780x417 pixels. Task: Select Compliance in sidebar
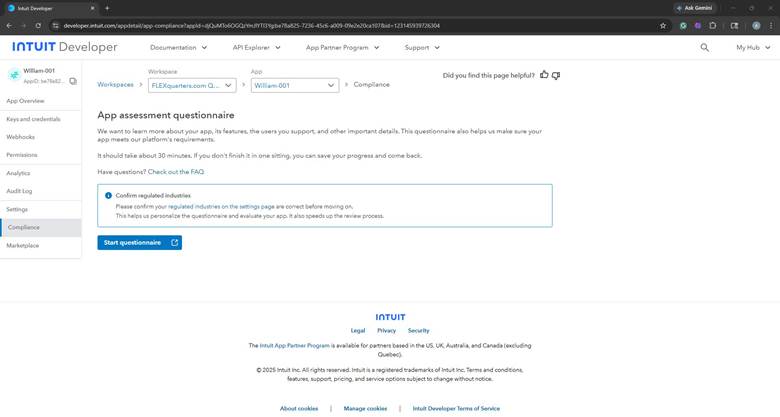coord(41,227)
